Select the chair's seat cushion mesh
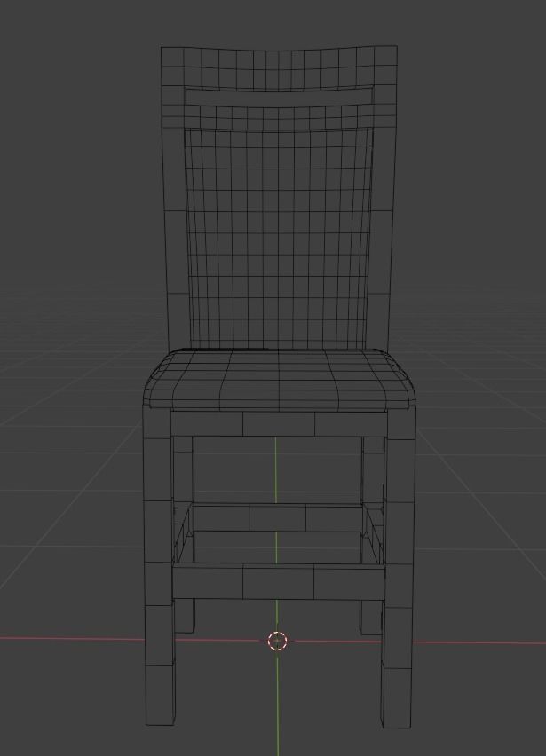 [280, 379]
